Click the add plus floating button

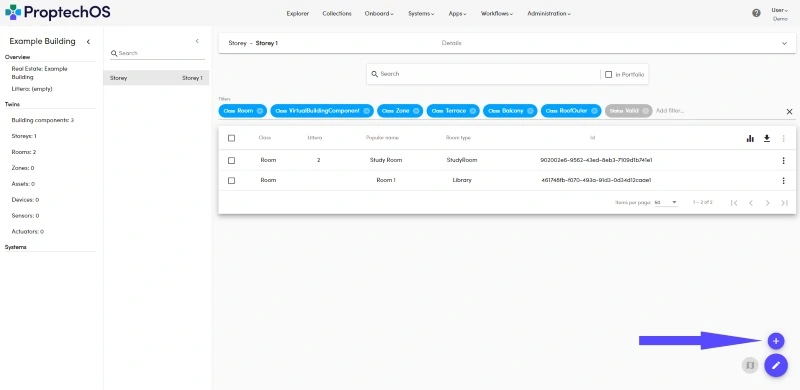click(x=776, y=340)
